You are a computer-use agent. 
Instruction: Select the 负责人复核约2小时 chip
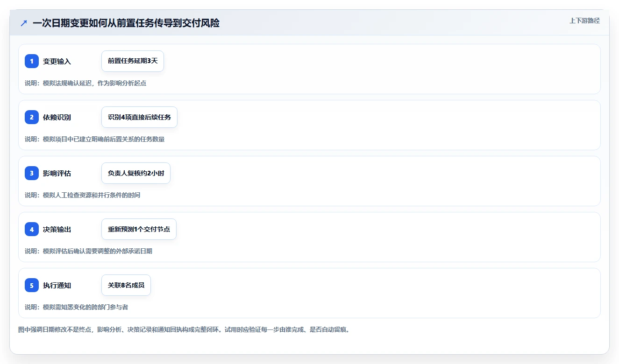(136, 173)
